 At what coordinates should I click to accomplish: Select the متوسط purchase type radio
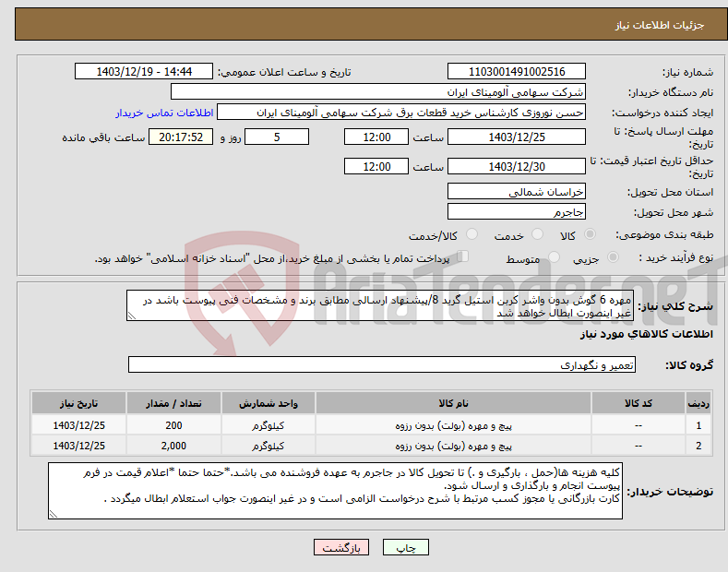[x=554, y=257]
